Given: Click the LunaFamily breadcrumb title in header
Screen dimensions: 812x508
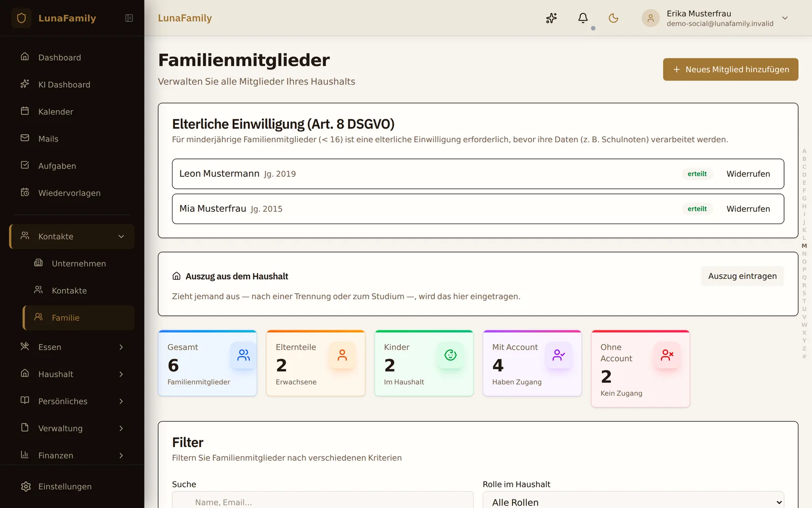Looking at the screenshot, I should pyautogui.click(x=185, y=18).
